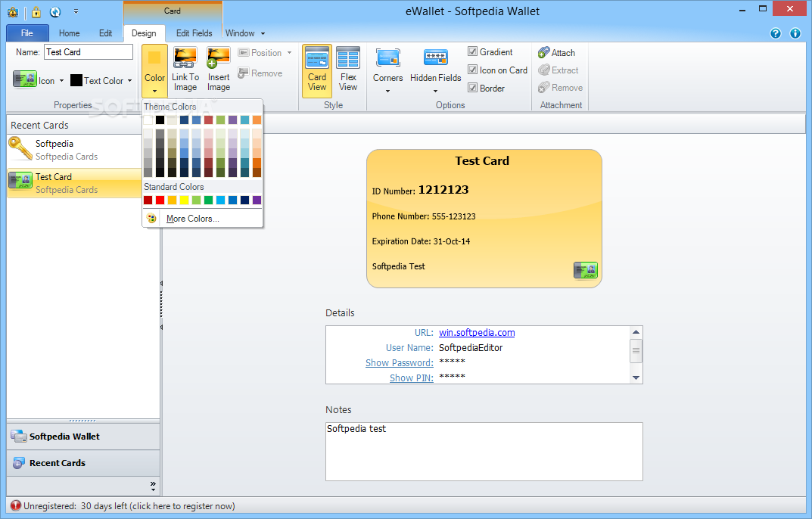Collapse the Color dropdown button
This screenshot has height=519, width=812.
tap(154, 70)
